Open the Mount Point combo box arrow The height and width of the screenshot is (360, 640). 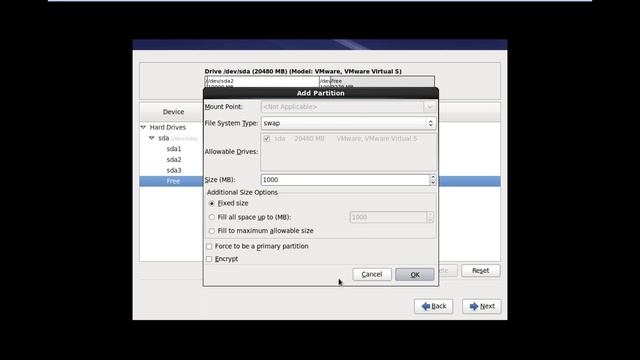429,107
